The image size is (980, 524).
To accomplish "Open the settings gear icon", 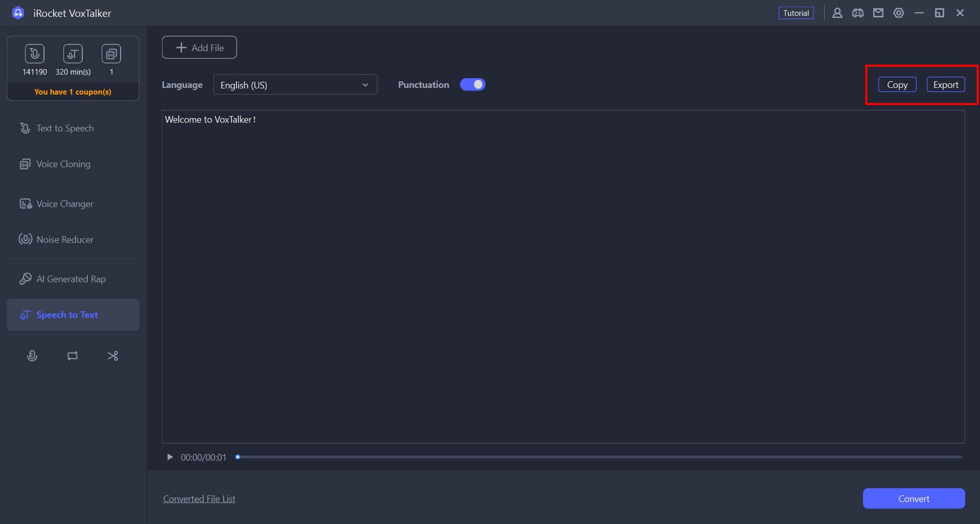I will (899, 13).
